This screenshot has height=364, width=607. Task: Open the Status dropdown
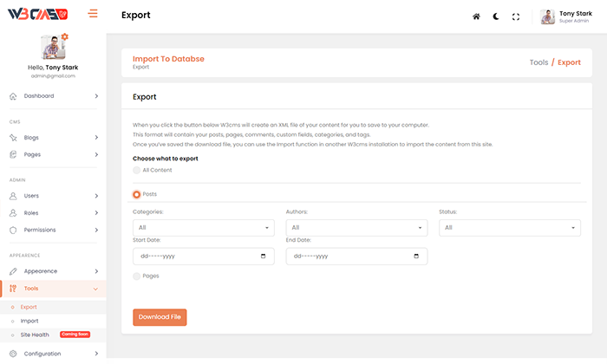(509, 227)
